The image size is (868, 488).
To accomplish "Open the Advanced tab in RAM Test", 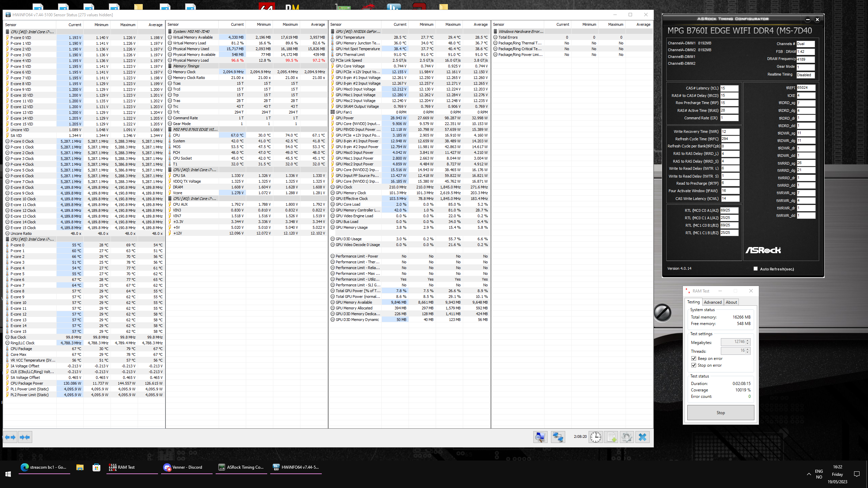I will [x=712, y=302].
